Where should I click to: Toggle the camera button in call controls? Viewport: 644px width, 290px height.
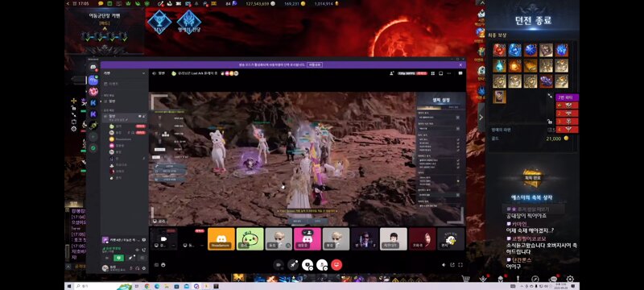click(279, 265)
